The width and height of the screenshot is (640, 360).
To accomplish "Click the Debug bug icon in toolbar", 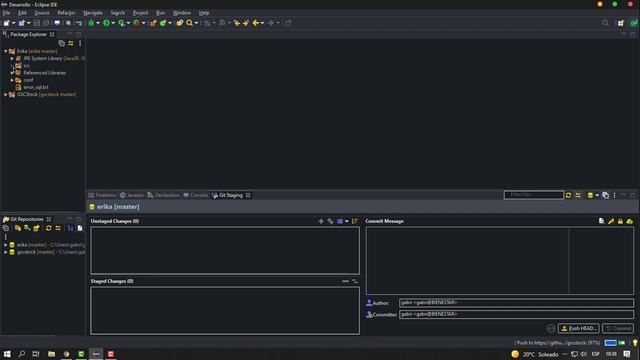I will [91, 23].
